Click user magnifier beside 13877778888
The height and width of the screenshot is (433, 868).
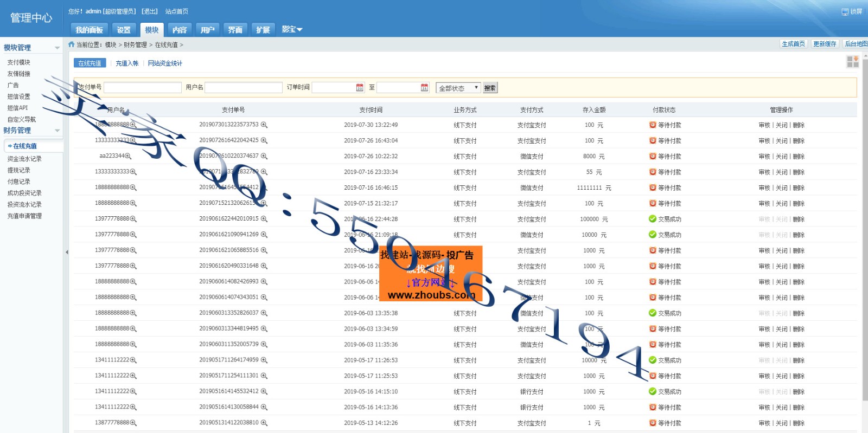tap(133, 423)
